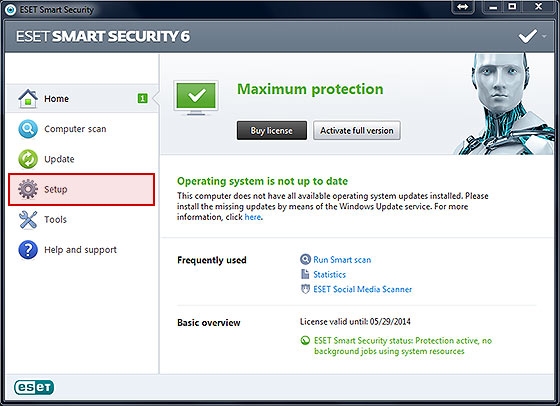560x406 pixels.
Task: Click the ESET Smart Security status text
Action: click(403, 346)
